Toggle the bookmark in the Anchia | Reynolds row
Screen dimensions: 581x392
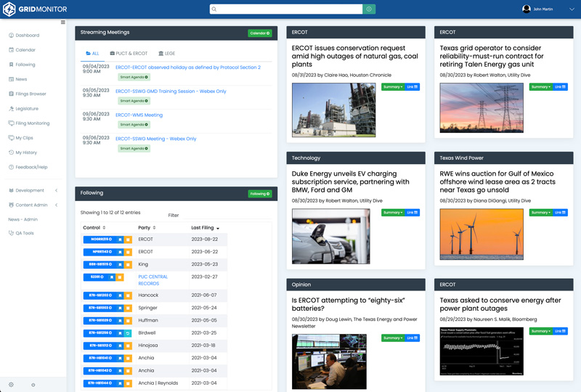(x=120, y=383)
